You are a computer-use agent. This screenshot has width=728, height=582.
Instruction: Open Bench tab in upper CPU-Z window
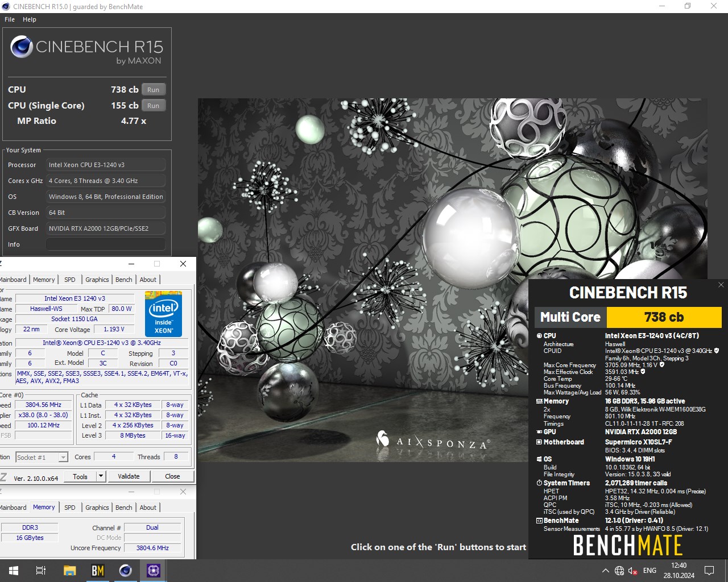click(124, 280)
